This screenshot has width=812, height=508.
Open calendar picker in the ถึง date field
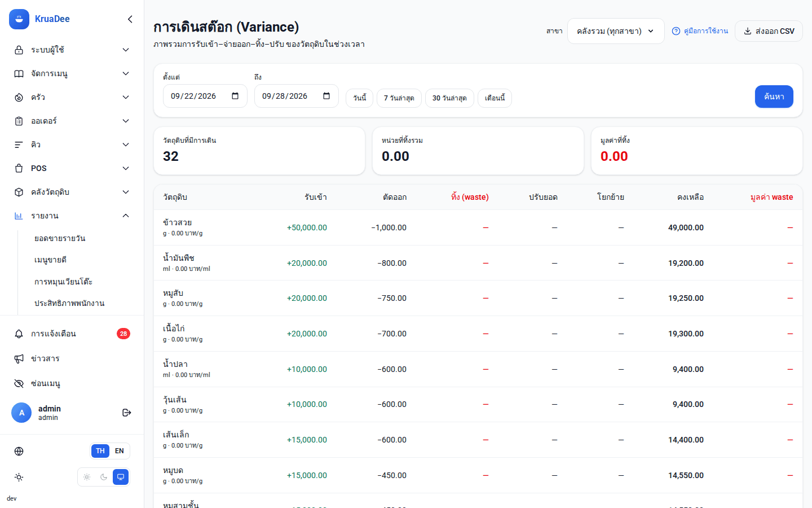[x=326, y=96]
